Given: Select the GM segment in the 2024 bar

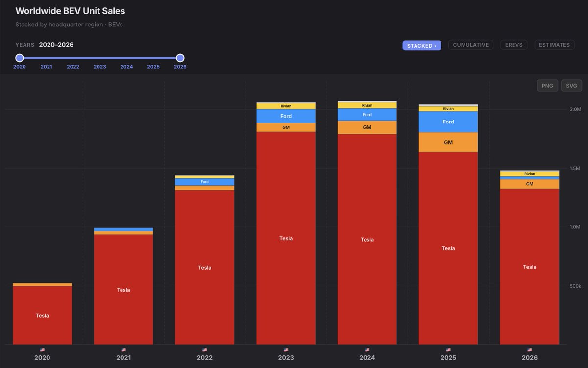Looking at the screenshot, I should tap(367, 127).
